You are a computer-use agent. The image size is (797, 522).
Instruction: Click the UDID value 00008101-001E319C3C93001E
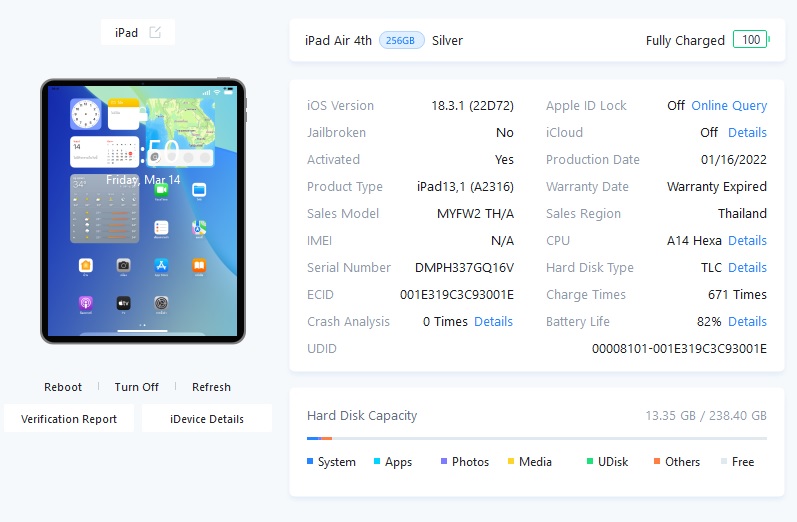(679, 349)
